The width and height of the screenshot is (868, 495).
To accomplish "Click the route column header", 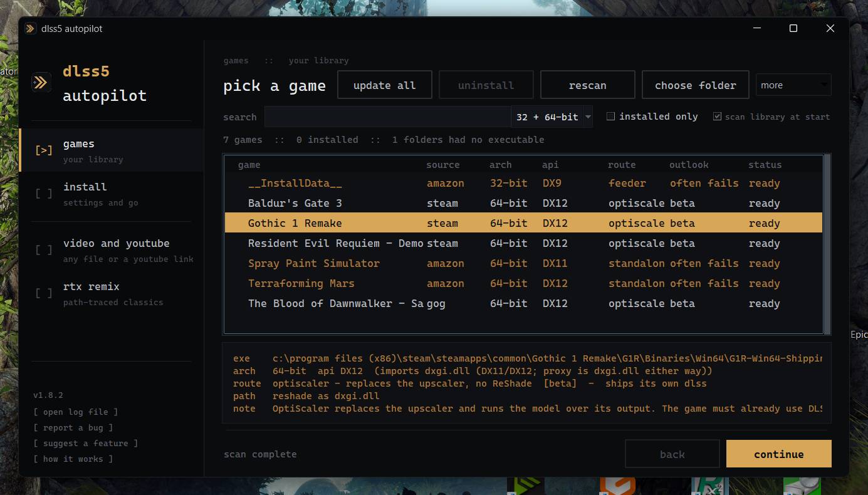I will 622,165.
